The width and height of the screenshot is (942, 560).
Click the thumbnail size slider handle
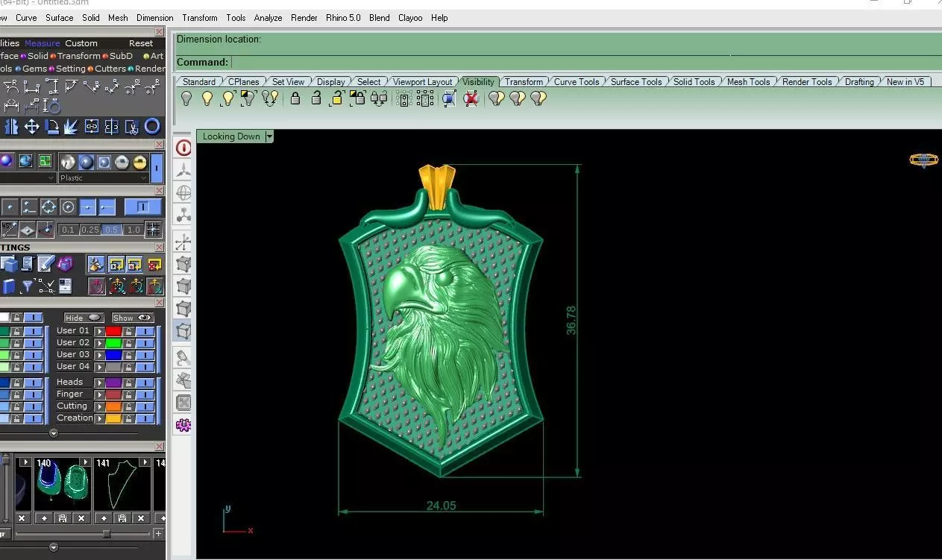pyautogui.click(x=107, y=534)
